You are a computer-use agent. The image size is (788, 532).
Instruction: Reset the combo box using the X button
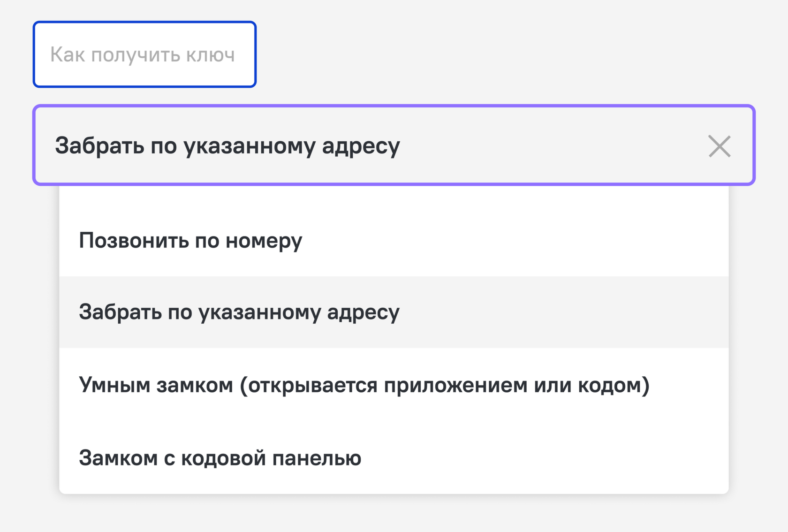tap(719, 146)
